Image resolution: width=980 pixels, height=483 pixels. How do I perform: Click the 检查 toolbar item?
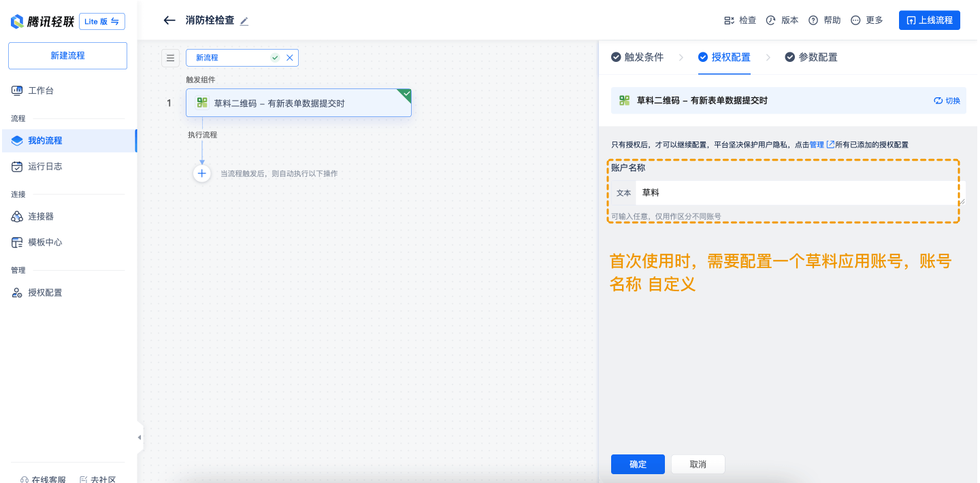pyautogui.click(x=740, y=20)
